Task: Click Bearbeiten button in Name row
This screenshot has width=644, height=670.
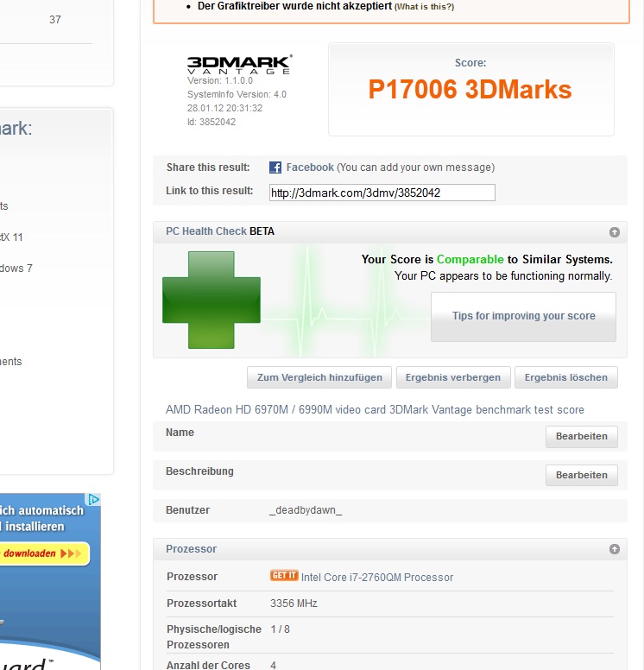Action: point(581,436)
